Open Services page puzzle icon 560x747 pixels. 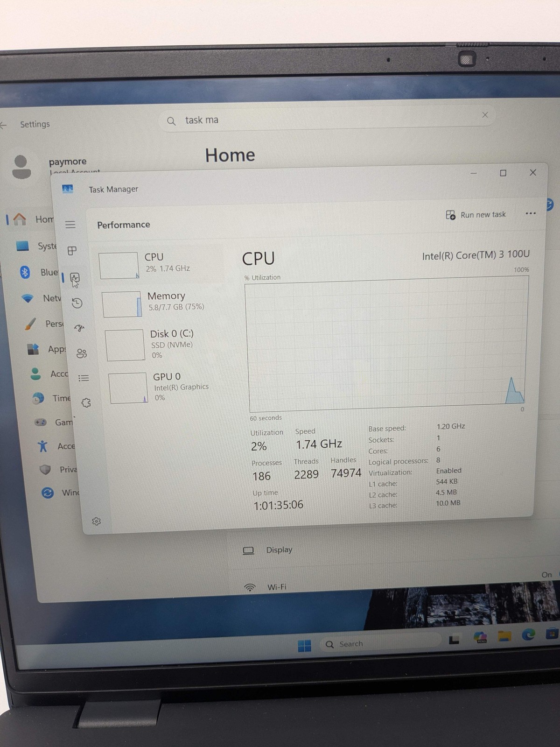tap(86, 402)
